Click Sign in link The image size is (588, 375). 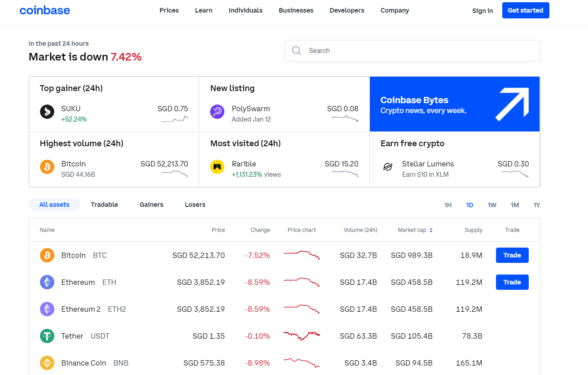(483, 11)
